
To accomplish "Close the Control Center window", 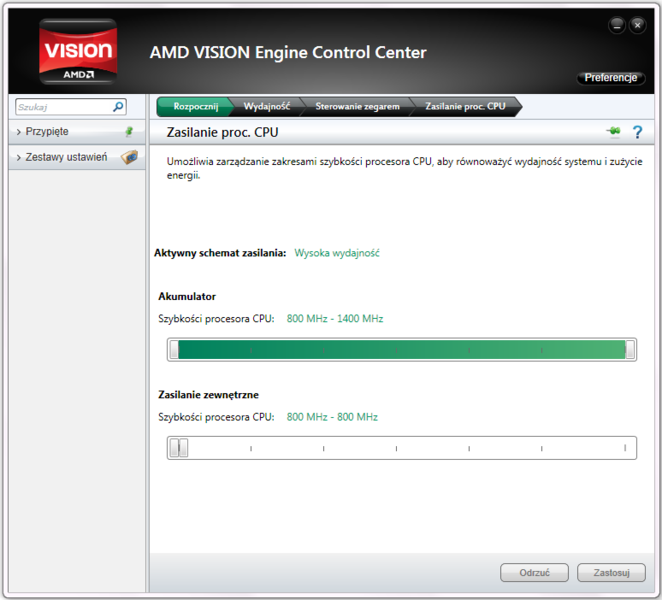I will (x=638, y=26).
